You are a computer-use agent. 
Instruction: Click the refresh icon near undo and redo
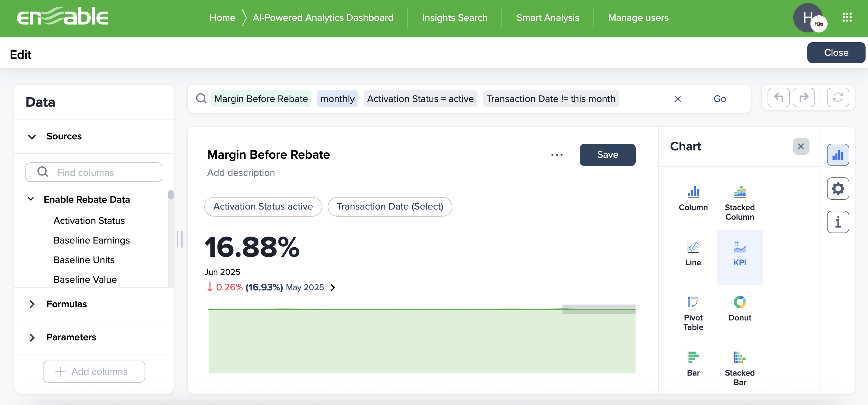tap(838, 98)
